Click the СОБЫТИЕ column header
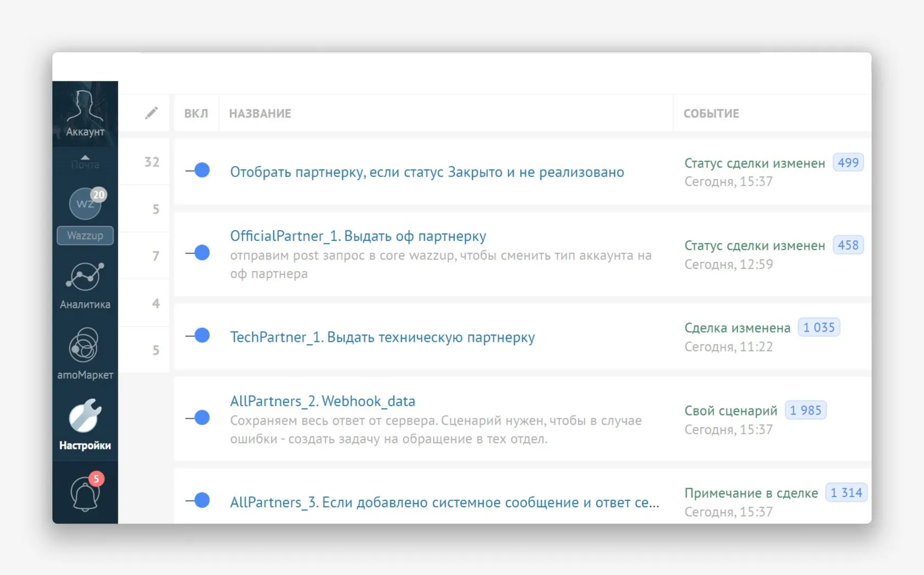 [x=711, y=114]
